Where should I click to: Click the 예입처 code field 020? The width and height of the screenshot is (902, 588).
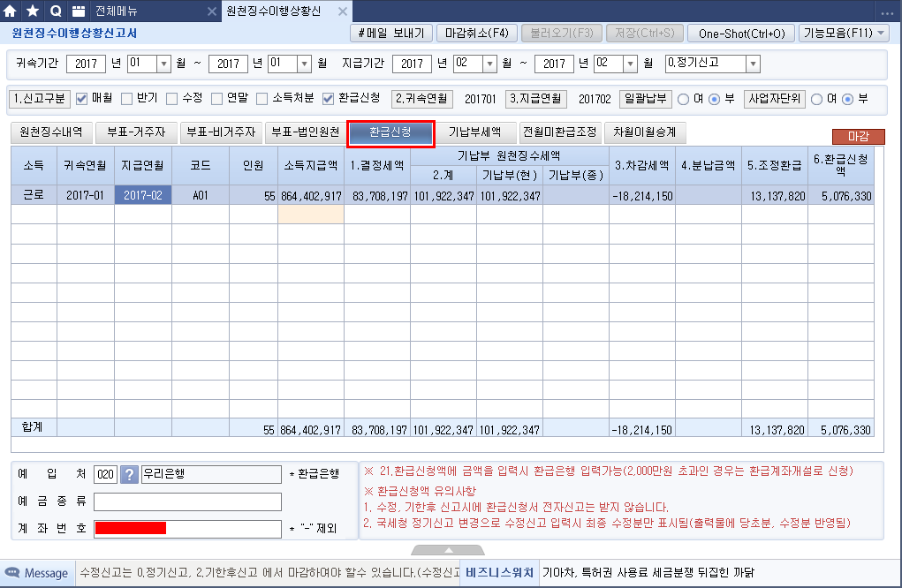105,474
